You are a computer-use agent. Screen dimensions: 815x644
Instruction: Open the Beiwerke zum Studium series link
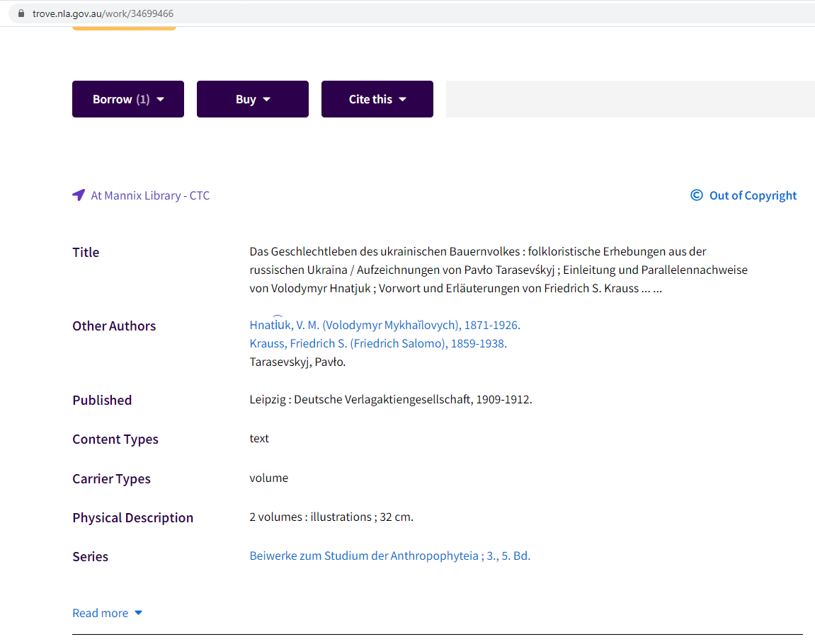click(389, 556)
